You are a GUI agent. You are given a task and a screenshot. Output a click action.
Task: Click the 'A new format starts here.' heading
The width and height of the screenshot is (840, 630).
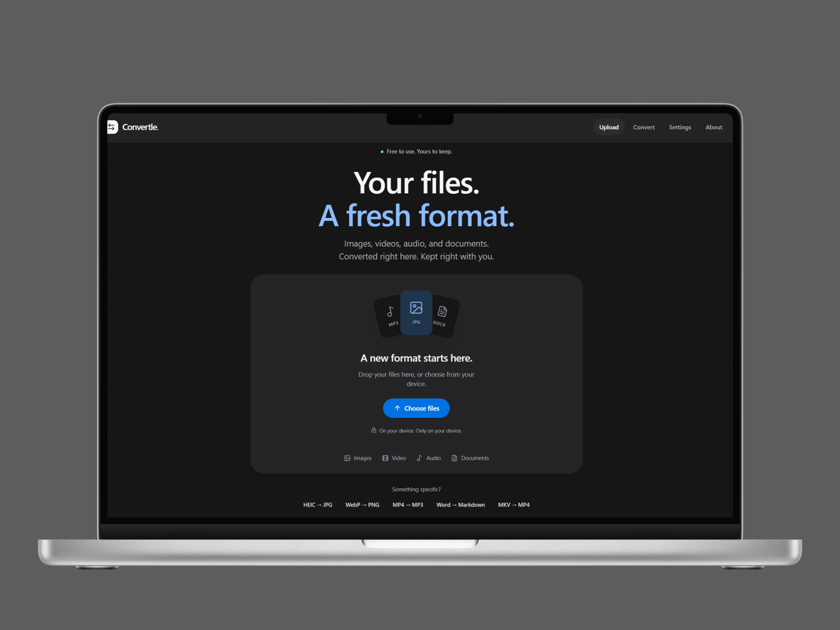point(416,358)
